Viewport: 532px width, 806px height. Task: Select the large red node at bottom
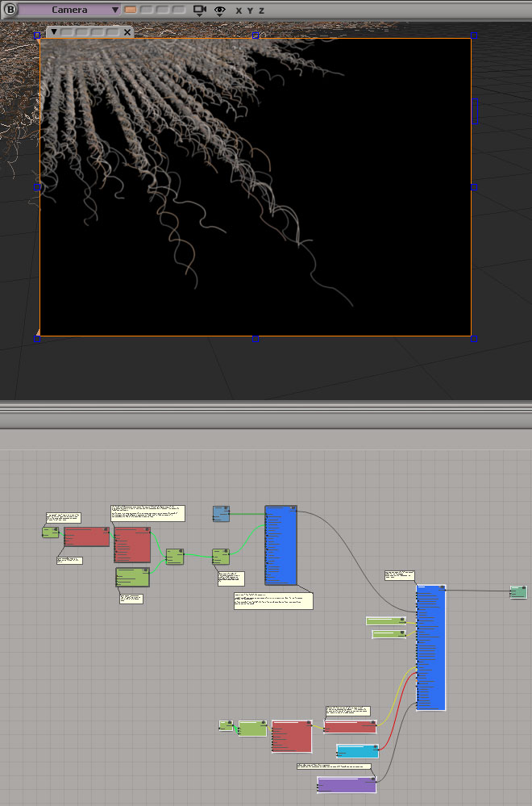point(291,737)
